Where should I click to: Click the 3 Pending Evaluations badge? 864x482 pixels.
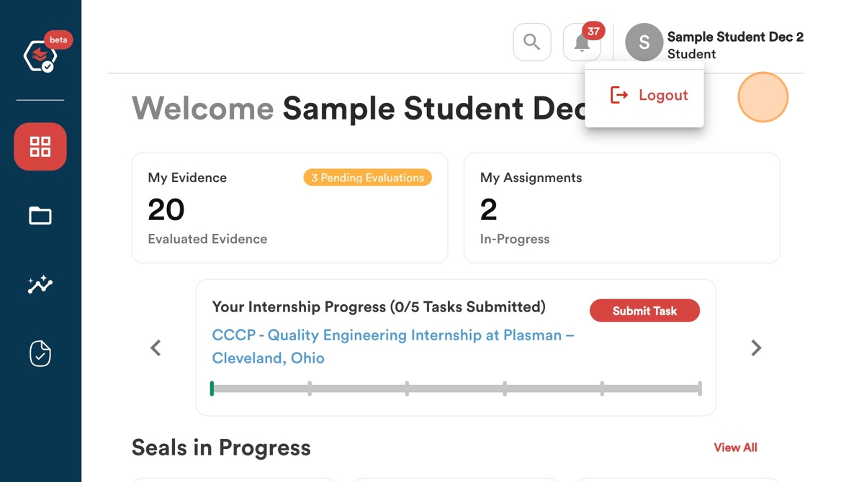click(x=368, y=177)
